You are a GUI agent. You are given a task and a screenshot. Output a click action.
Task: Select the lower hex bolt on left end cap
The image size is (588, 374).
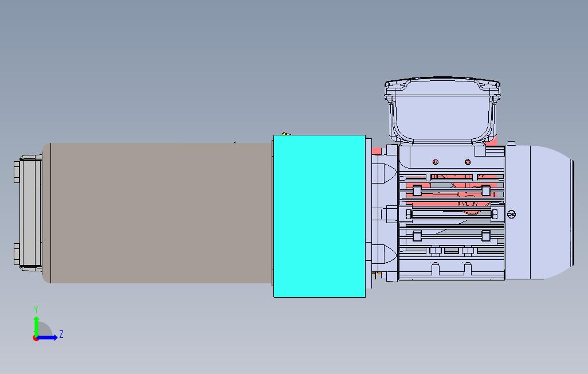[17, 254]
